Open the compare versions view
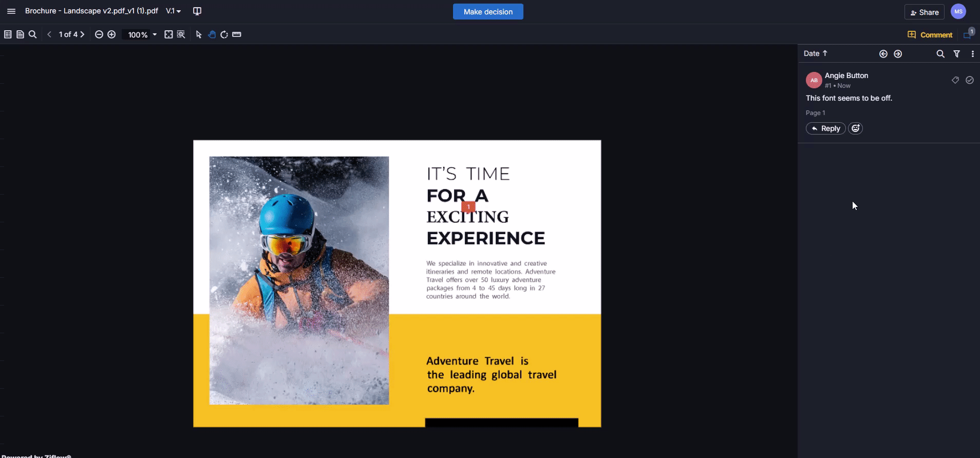The image size is (980, 458). tap(197, 11)
